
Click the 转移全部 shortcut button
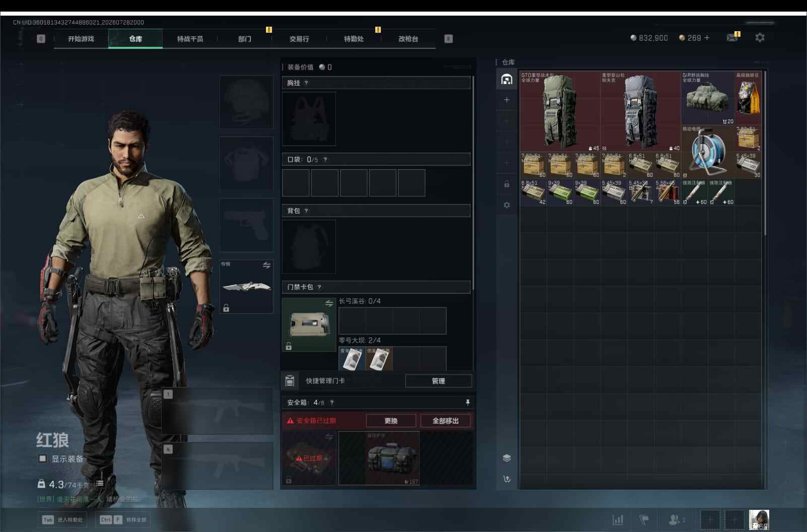(123, 520)
